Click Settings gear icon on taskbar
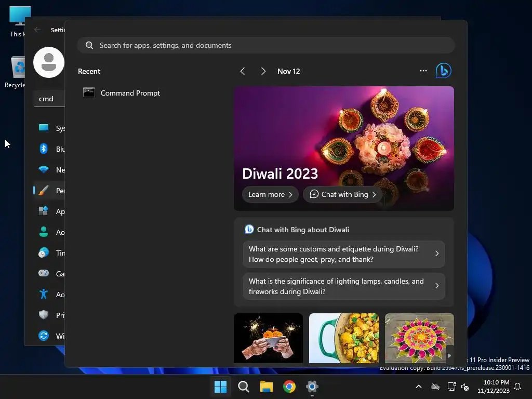This screenshot has height=399, width=532. pyautogui.click(x=312, y=387)
